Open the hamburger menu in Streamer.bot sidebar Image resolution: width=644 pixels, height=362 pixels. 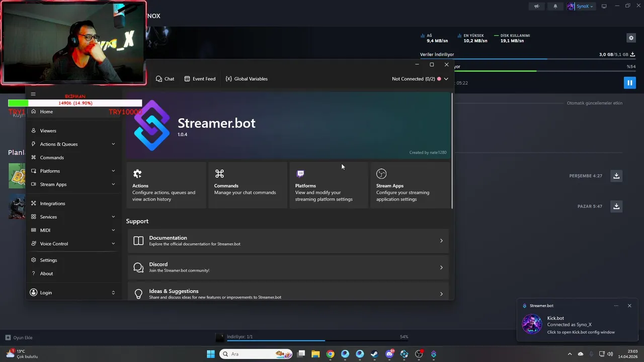coord(33,94)
